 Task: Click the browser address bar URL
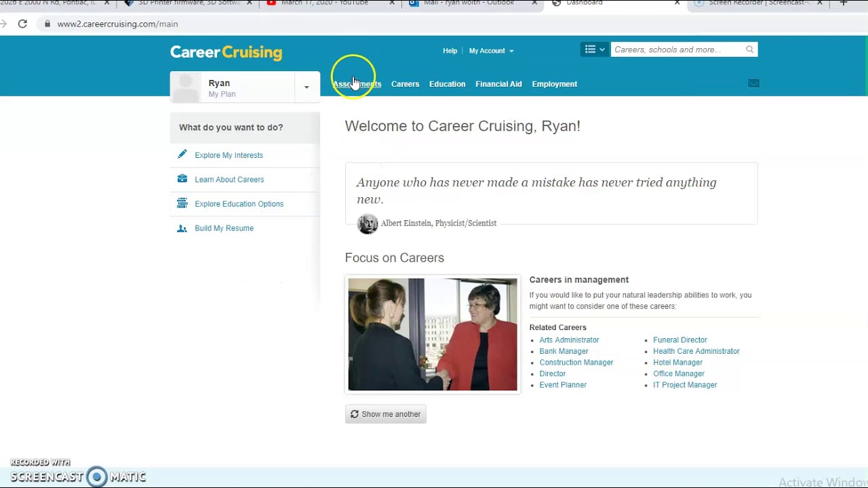[117, 24]
